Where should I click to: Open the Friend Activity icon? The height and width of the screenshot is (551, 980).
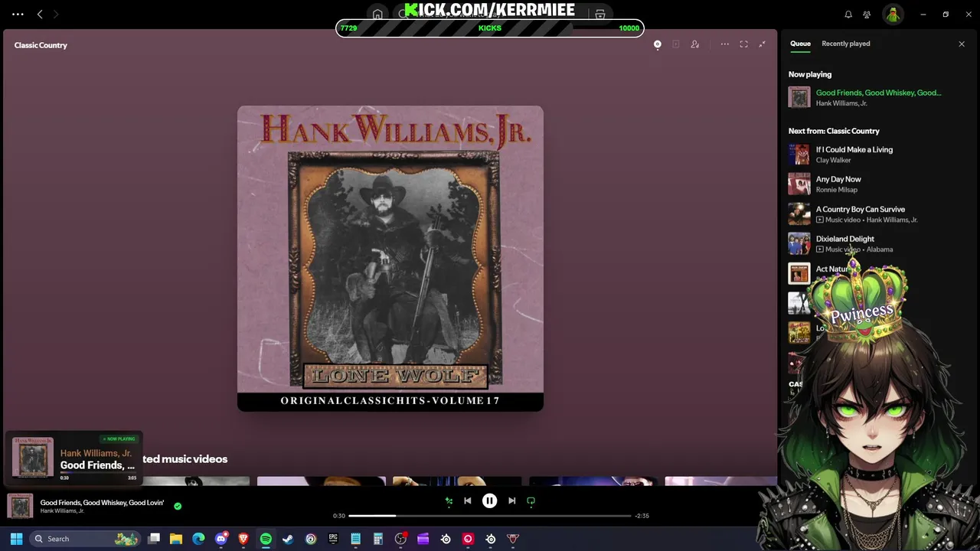[867, 15]
